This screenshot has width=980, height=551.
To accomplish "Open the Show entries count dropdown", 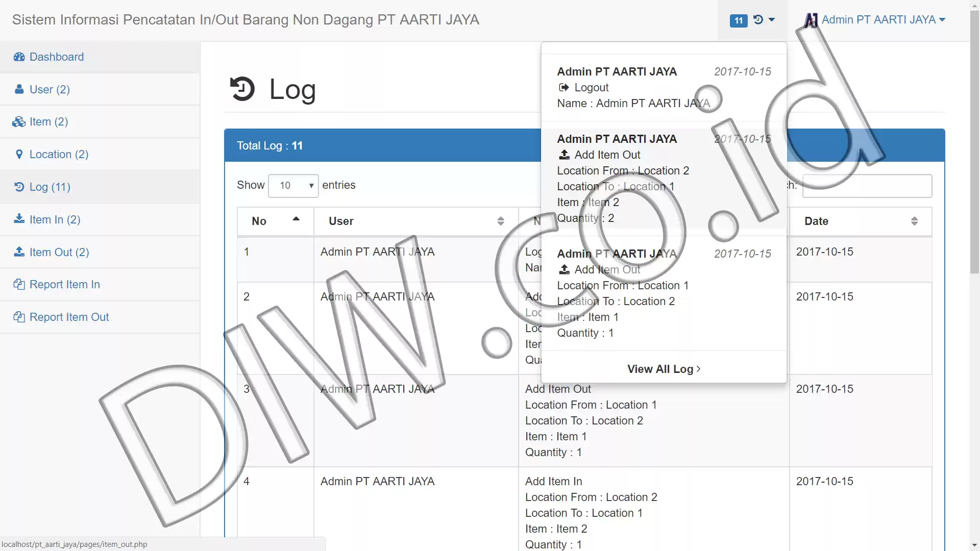I will (x=293, y=186).
